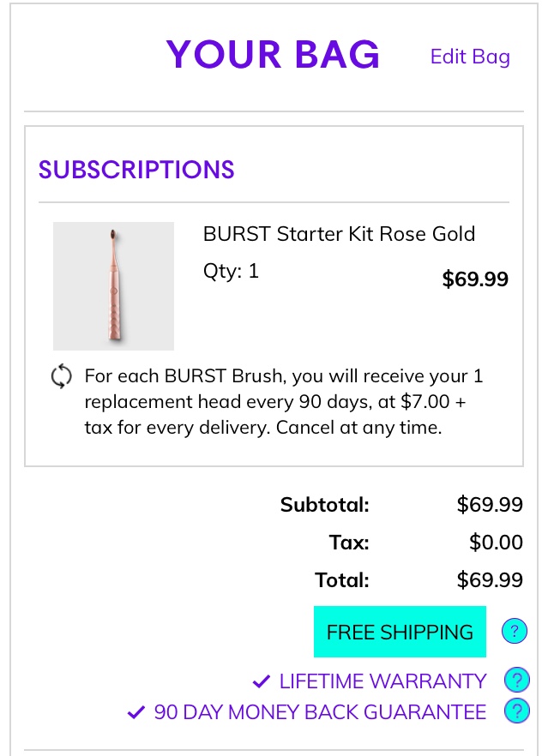Click the FREE SHIPPING banner

(x=400, y=632)
